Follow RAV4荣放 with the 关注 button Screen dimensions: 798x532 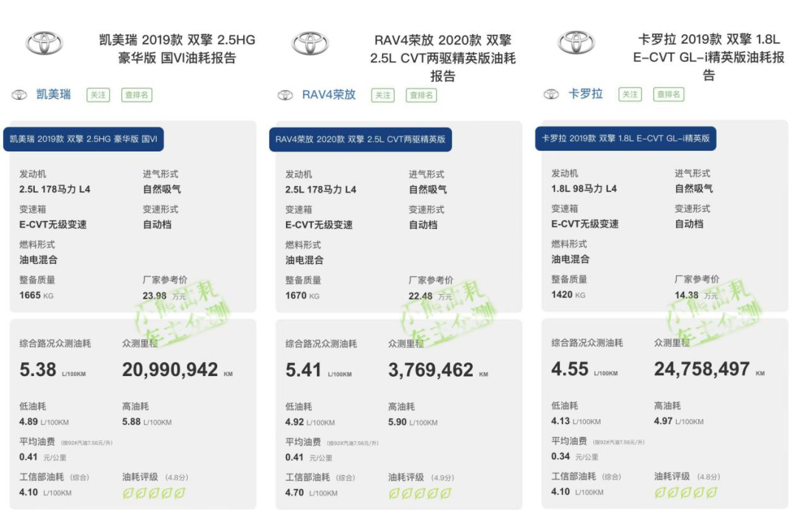pos(383,95)
